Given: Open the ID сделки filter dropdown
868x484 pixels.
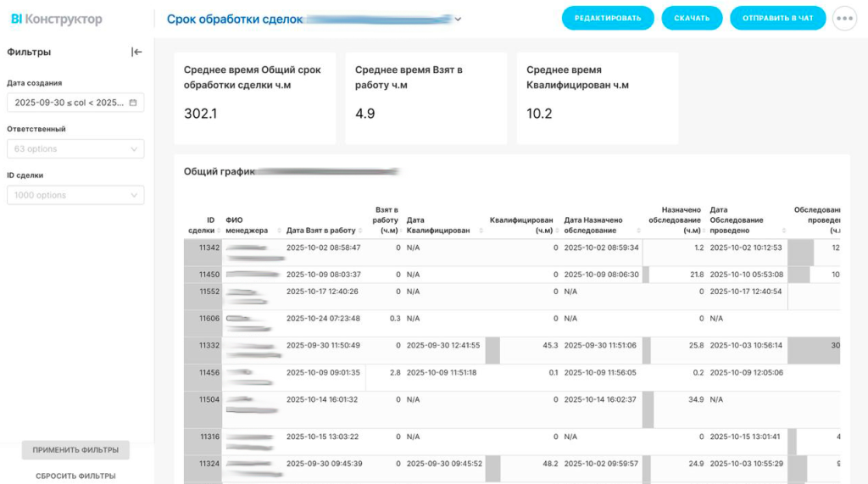Looking at the screenshot, I should coord(75,195).
